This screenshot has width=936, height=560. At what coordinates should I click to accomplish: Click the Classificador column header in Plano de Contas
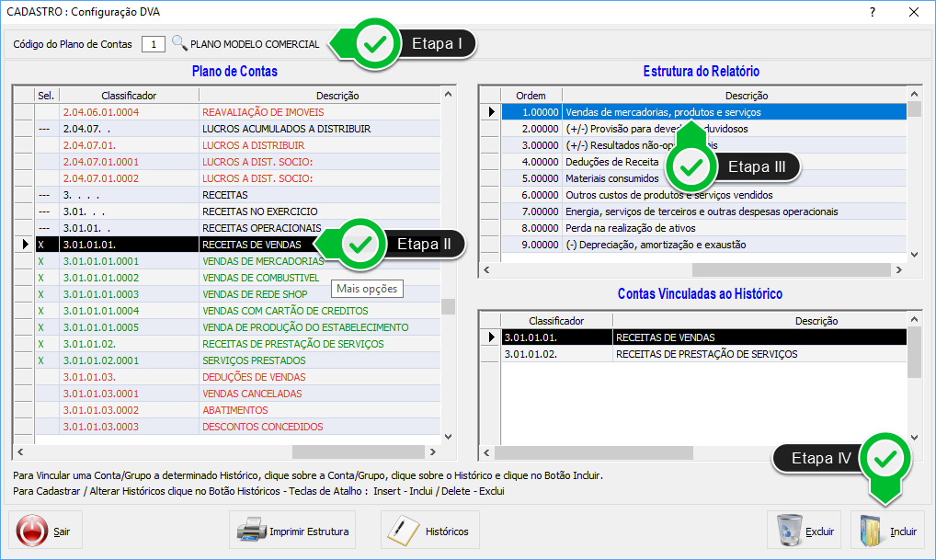(129, 96)
